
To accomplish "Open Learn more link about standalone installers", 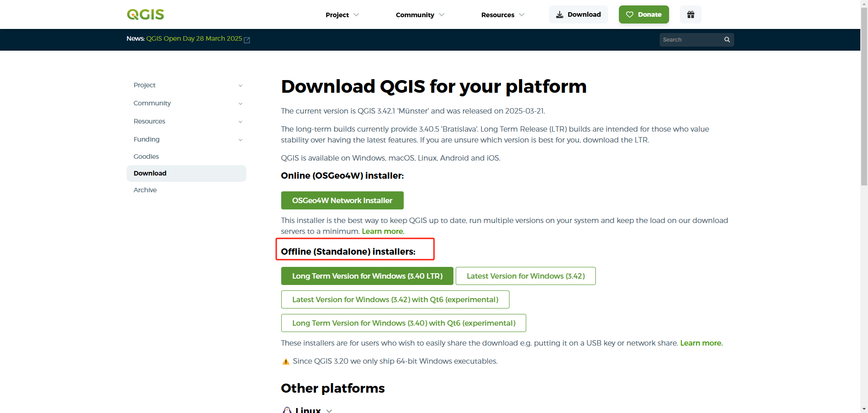I will [x=701, y=343].
